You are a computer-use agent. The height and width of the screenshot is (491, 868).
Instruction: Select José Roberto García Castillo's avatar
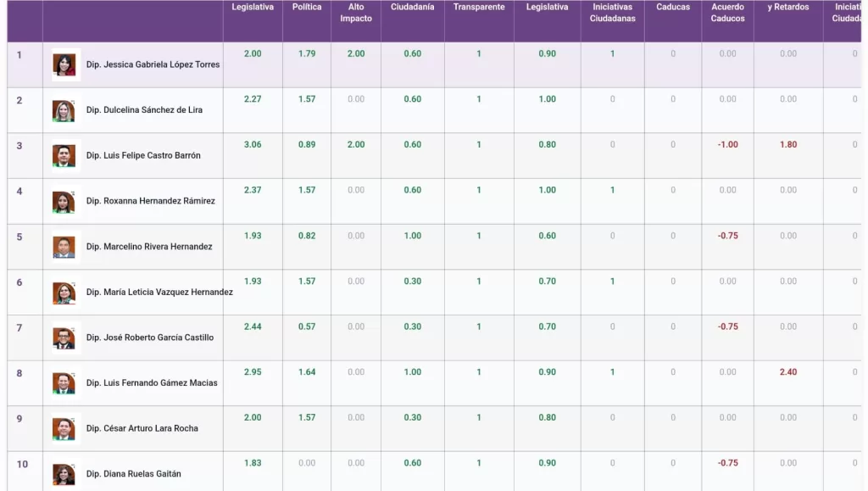tap(64, 338)
